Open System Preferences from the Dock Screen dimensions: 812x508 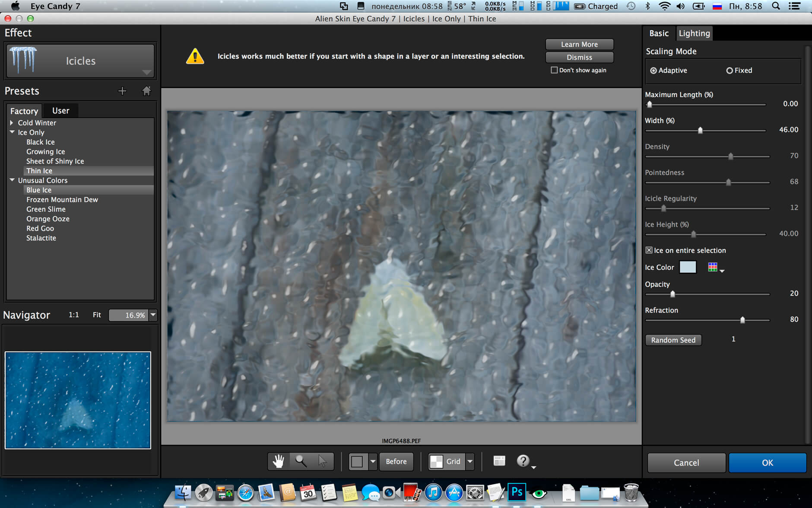[x=475, y=492]
